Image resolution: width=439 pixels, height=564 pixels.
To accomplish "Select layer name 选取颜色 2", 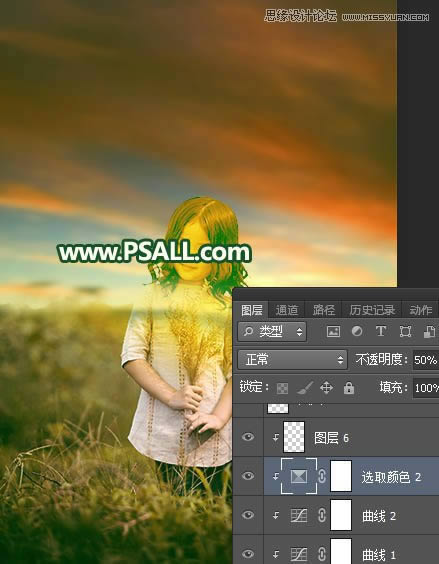I will click(391, 477).
